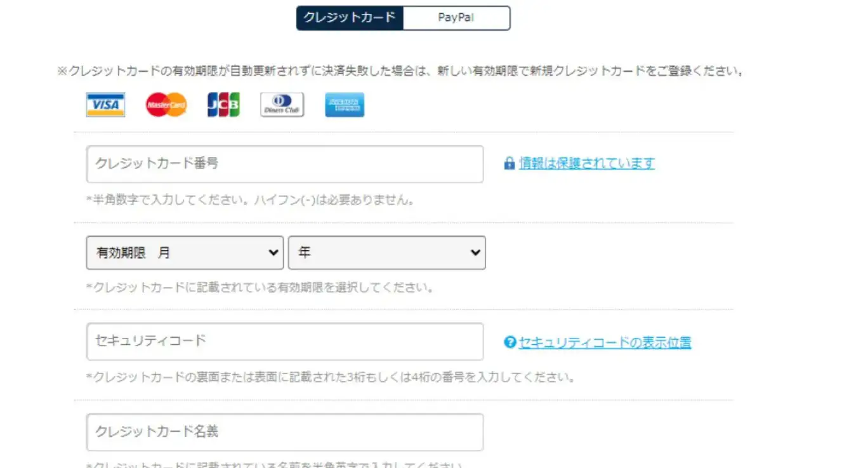Viewport: 868px width, 468px height.
Task: Switch to the クレジットカード payment tab
Action: [x=350, y=18]
